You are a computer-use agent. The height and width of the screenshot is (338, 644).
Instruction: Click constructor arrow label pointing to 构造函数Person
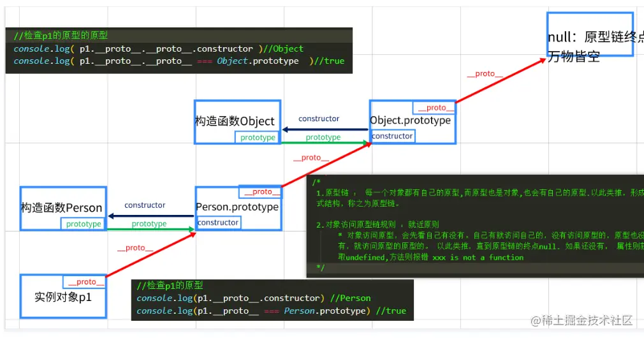click(x=145, y=205)
